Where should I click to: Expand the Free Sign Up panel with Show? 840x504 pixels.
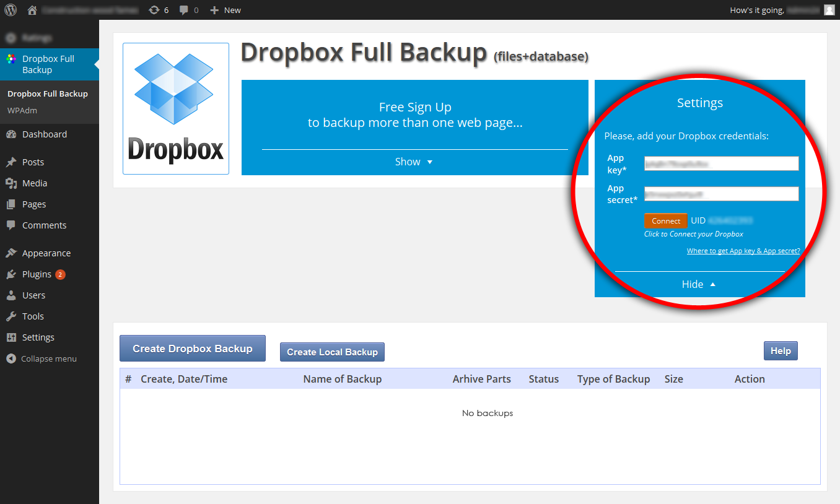[x=414, y=162]
